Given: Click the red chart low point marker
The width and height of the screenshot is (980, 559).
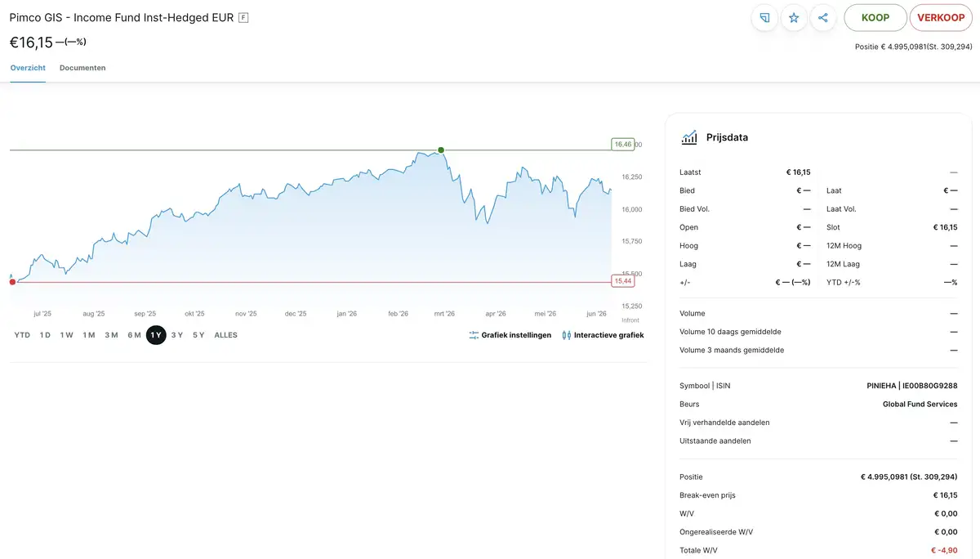Looking at the screenshot, I should tap(12, 281).
